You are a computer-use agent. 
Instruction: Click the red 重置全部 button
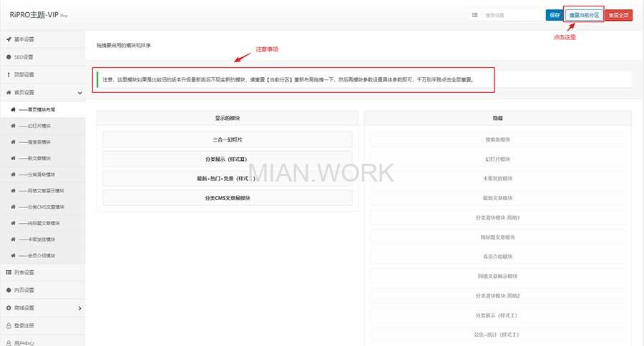click(x=619, y=15)
